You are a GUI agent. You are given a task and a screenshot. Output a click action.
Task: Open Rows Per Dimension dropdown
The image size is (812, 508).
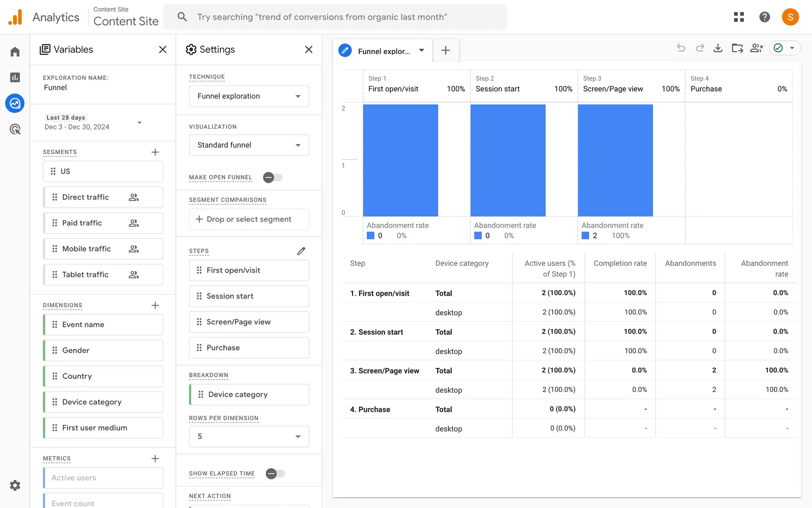(249, 436)
